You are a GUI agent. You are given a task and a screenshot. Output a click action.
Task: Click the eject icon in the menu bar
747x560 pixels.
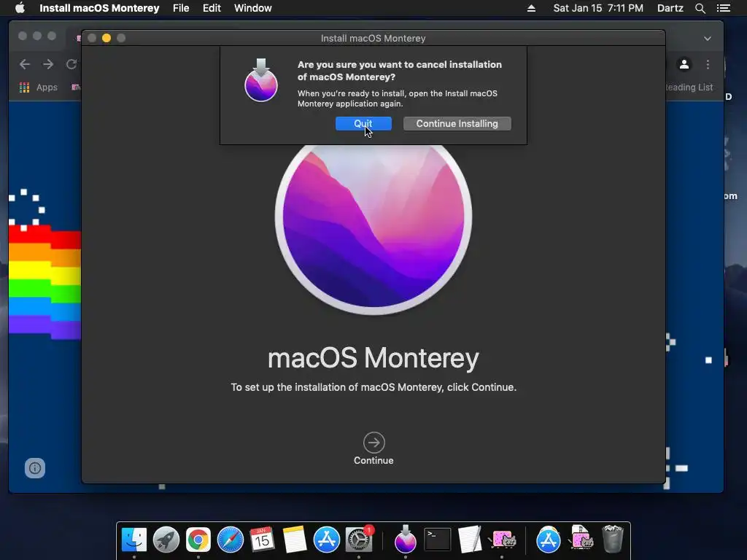[531, 8]
